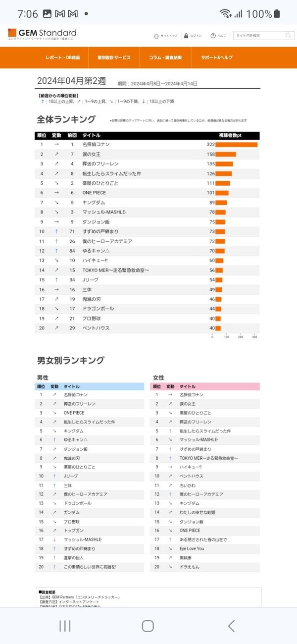Select the サポート&ヘルプ menu item
Screen dimensions: 297x644
pyautogui.click(x=217, y=57)
